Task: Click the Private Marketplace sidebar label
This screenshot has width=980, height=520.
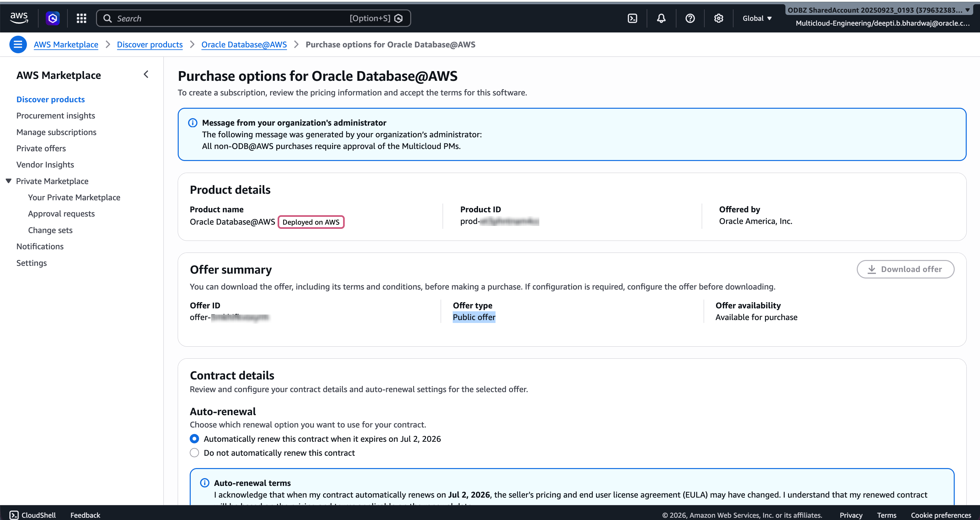Action: (52, 181)
